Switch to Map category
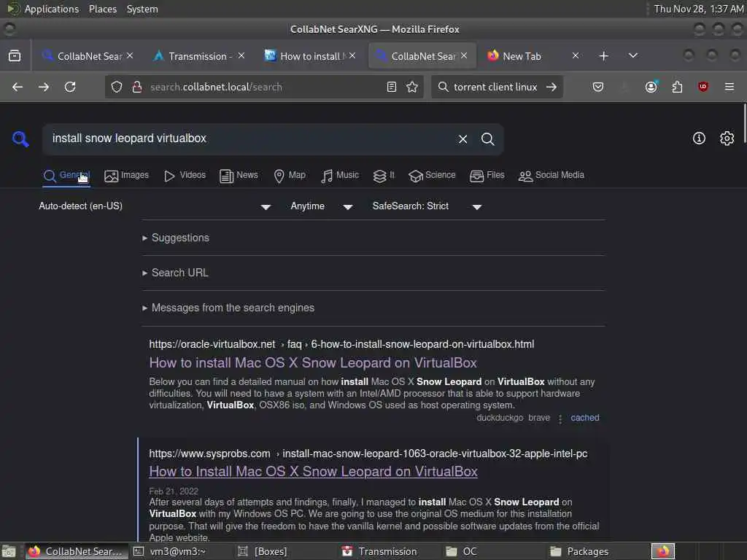Screen dimensions: 747x560 290,175
